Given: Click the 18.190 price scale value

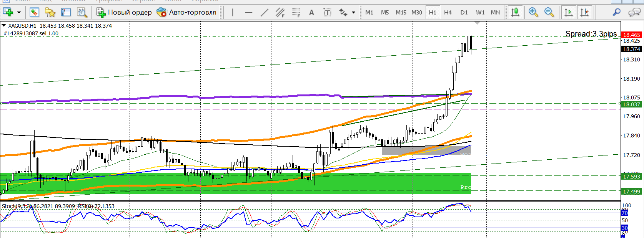Looking at the screenshot, I should pos(631,79).
